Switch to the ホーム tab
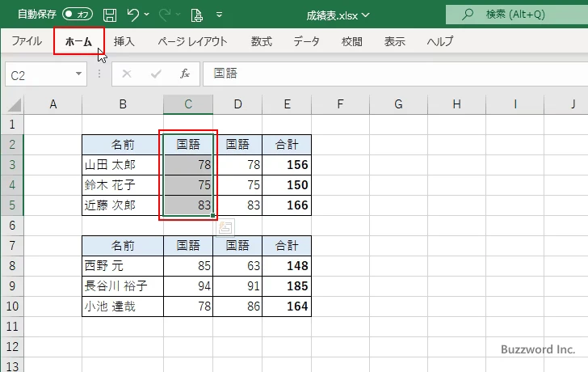Screen dimensions: 588x372 (79, 41)
